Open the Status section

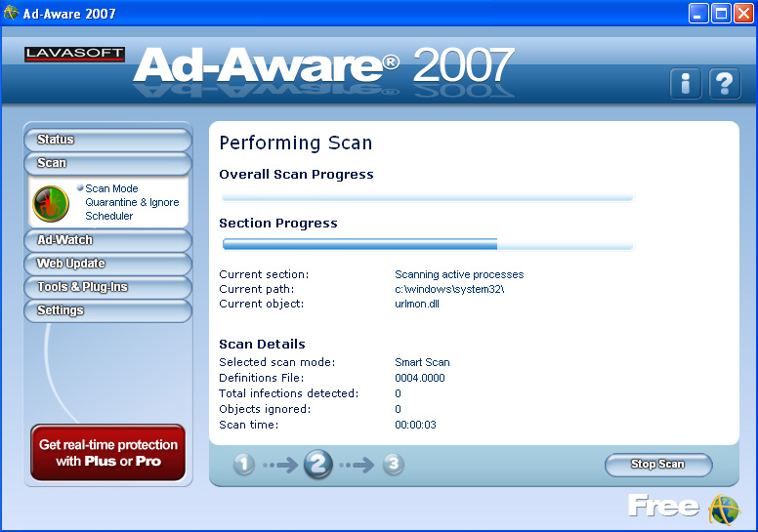[x=107, y=140]
